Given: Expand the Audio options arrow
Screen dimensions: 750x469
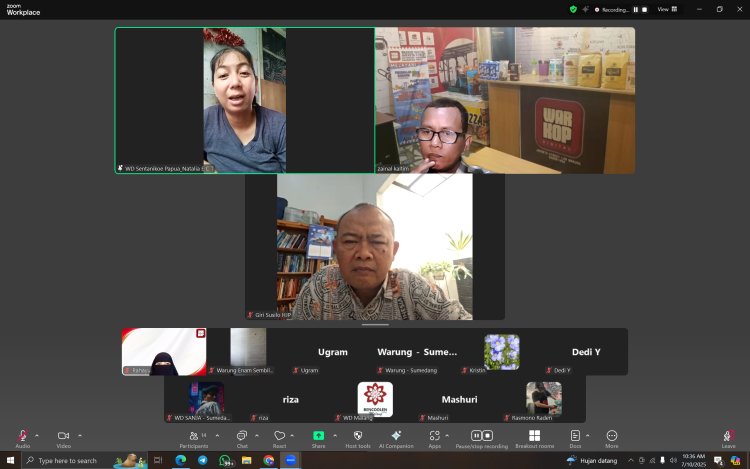Looking at the screenshot, I should click(x=37, y=435).
